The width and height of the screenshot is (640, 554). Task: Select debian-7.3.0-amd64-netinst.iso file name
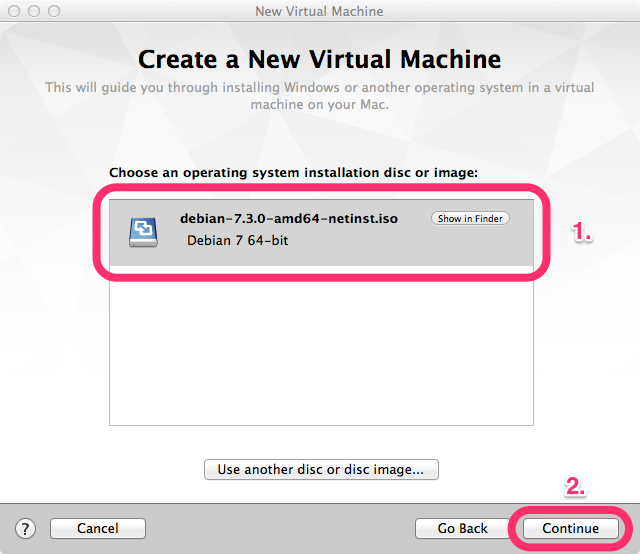click(289, 218)
